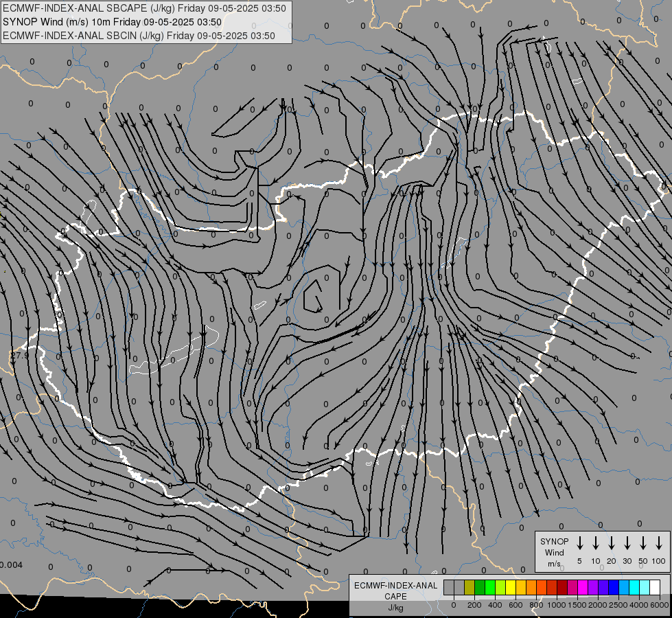Pick the pure yellow CAPE legend swatch

[511, 588]
